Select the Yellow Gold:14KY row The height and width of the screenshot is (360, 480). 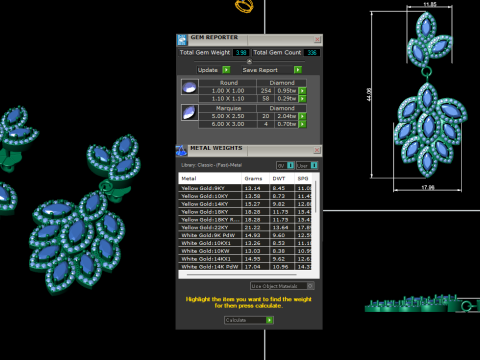pos(245,204)
